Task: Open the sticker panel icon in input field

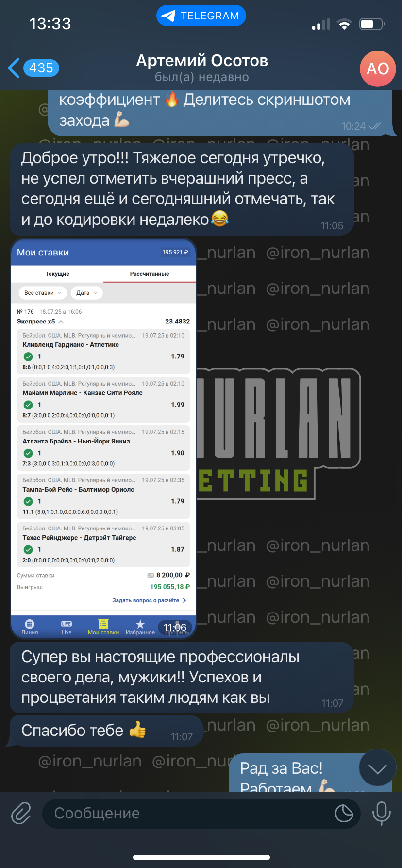Action: pyautogui.click(x=344, y=813)
